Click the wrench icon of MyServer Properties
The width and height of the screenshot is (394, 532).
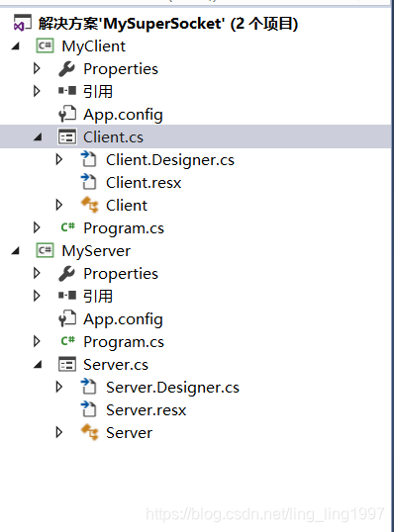66,274
